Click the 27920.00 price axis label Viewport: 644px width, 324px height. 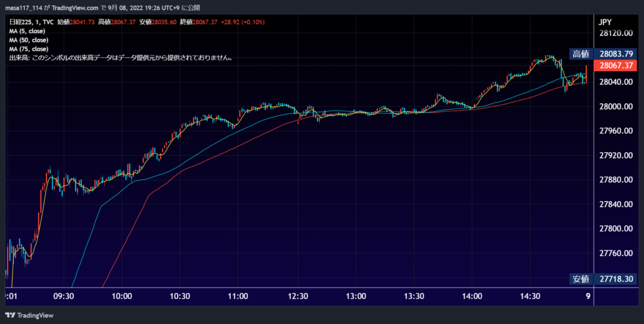[x=616, y=155]
